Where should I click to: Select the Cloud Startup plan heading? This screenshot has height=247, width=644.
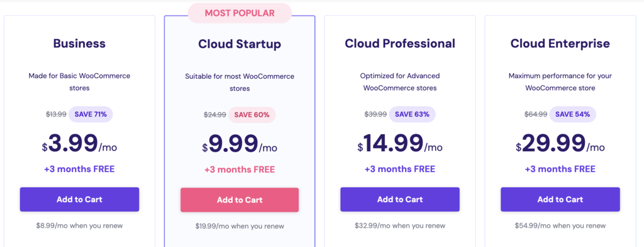pyautogui.click(x=240, y=44)
